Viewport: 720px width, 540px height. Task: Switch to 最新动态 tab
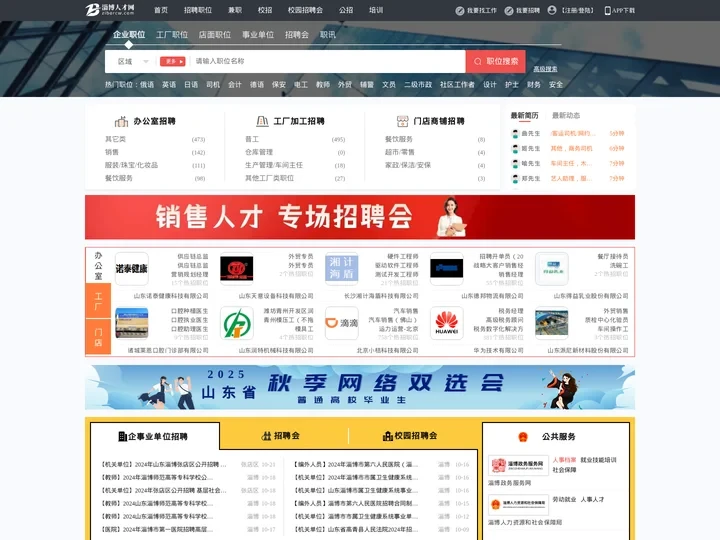566,115
